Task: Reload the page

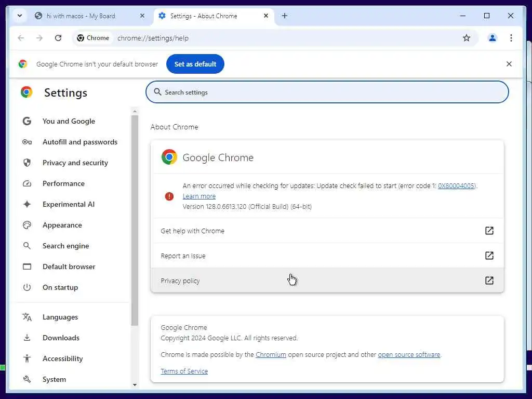Action: click(58, 38)
